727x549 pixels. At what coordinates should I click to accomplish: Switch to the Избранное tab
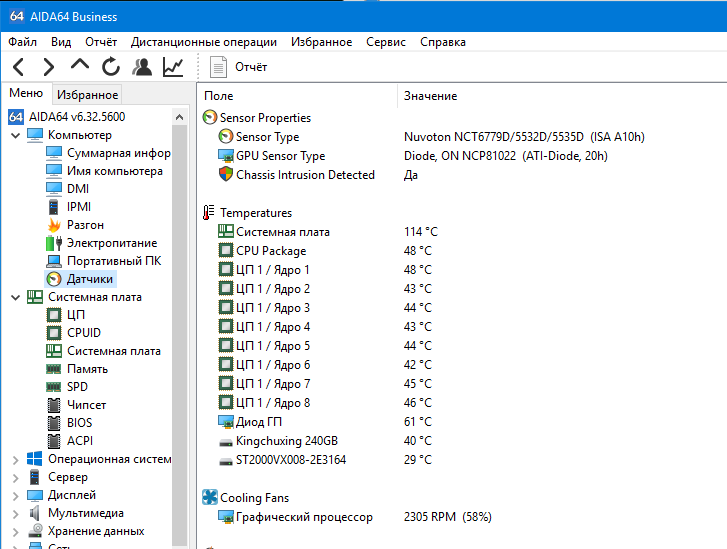[x=87, y=95]
